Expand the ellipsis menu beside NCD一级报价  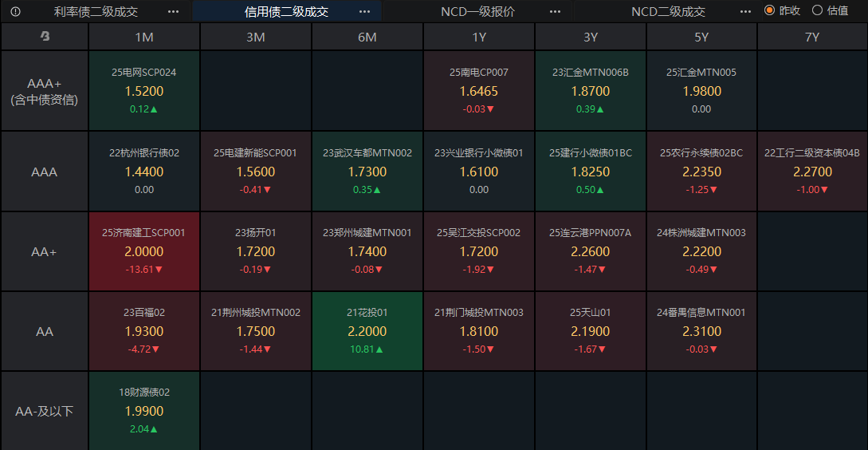(554, 12)
